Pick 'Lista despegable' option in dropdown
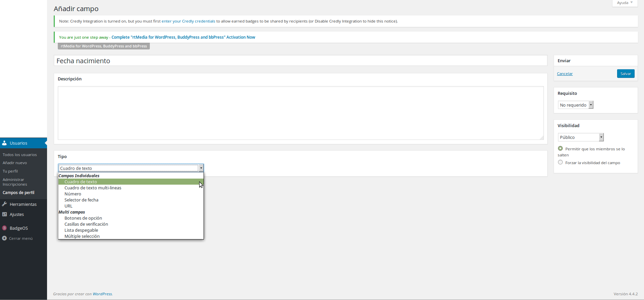 [81, 230]
